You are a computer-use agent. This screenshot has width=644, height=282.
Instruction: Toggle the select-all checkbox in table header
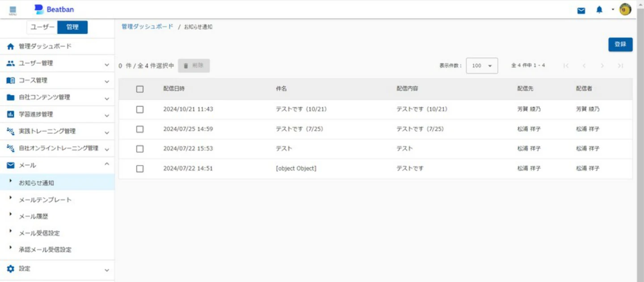tap(140, 89)
